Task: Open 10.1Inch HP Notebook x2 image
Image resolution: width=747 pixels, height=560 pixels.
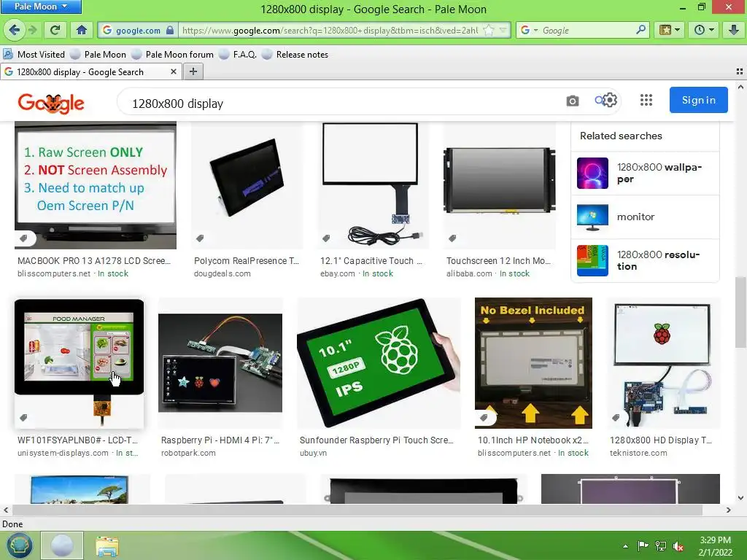Action: click(533, 363)
